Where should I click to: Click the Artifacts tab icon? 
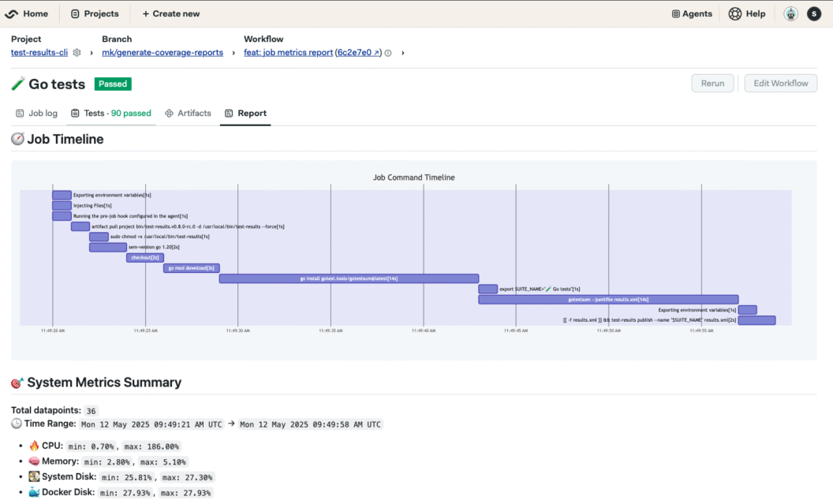click(169, 113)
